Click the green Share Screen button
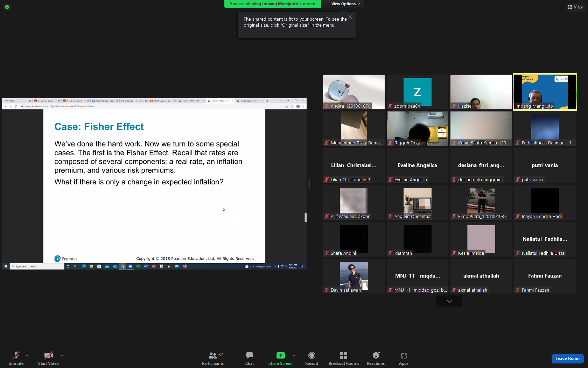The height and width of the screenshot is (368, 588). pyautogui.click(x=280, y=358)
